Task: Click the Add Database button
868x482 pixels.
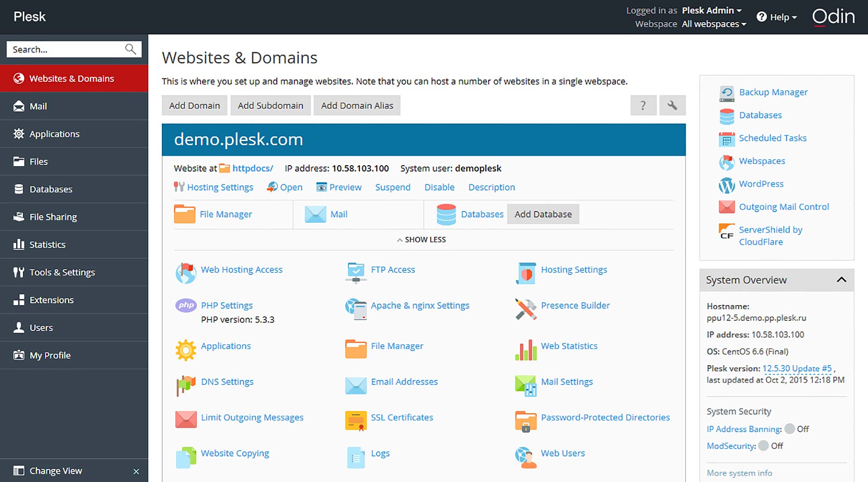Action: (543, 214)
